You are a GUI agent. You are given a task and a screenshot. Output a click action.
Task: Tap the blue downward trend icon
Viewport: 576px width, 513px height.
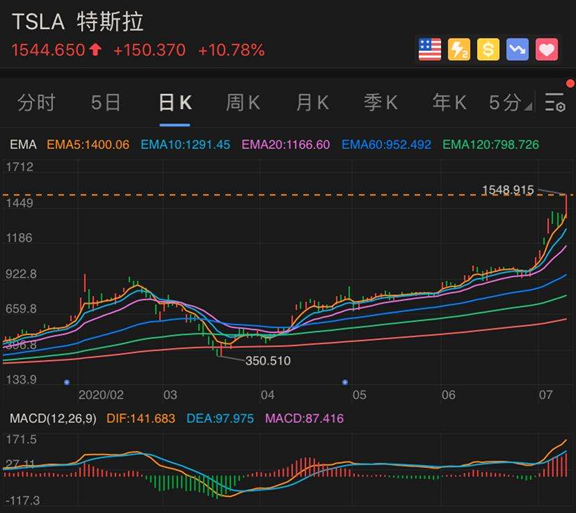tap(518, 49)
